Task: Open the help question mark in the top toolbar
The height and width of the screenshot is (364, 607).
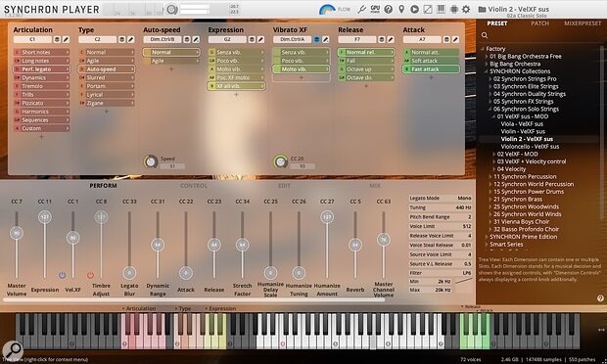Action: (389, 9)
